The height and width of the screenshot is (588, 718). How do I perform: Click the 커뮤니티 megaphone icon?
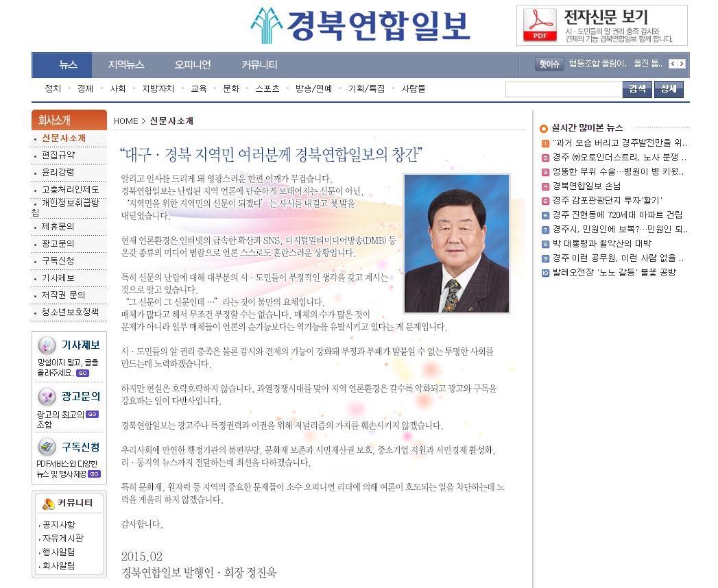(x=48, y=504)
